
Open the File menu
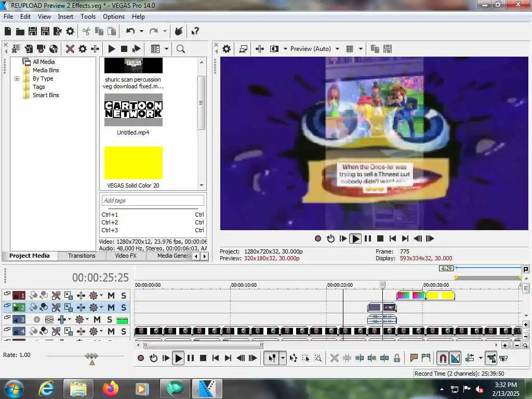pos(8,17)
